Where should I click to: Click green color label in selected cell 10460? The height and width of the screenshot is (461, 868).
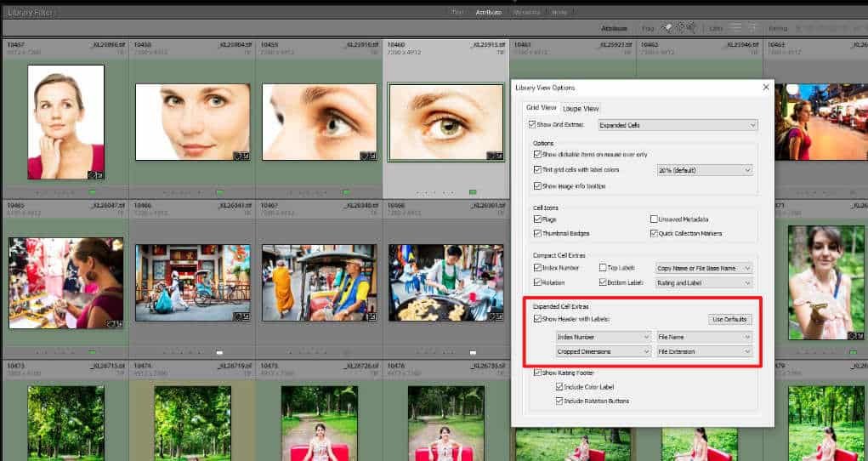tap(473, 192)
